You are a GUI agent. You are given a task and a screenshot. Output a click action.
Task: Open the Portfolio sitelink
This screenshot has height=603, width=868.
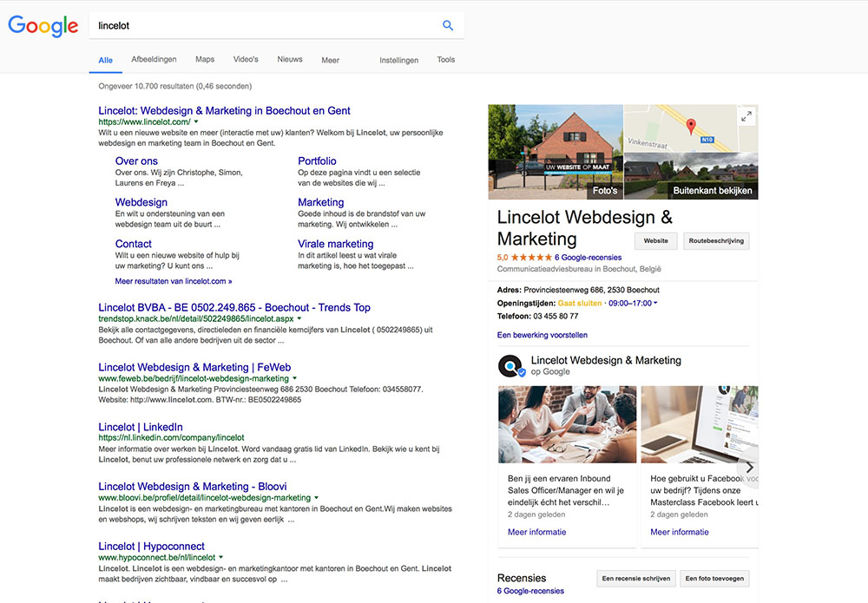pos(317,161)
